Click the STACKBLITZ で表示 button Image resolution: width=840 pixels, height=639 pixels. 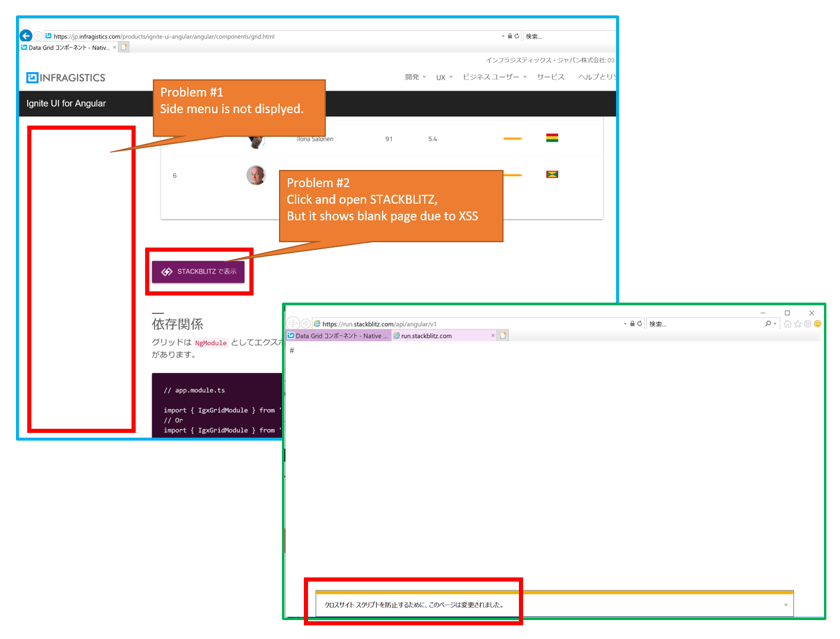point(198,271)
